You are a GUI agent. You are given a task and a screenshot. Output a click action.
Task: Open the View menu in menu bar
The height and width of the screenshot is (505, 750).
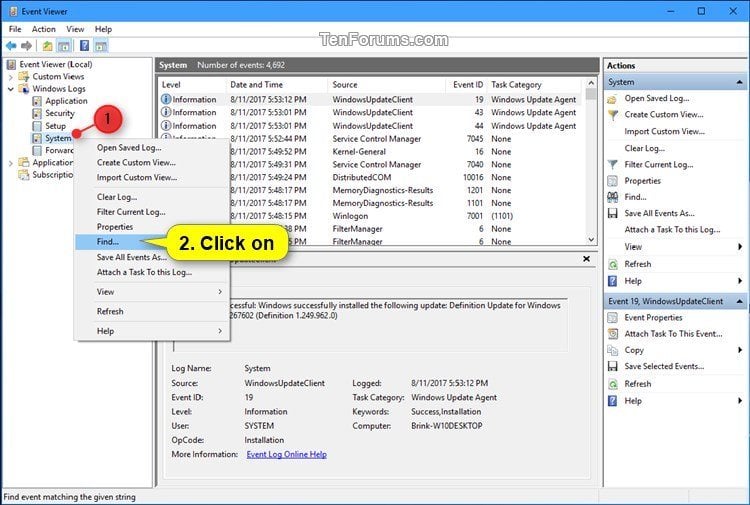coord(75,29)
